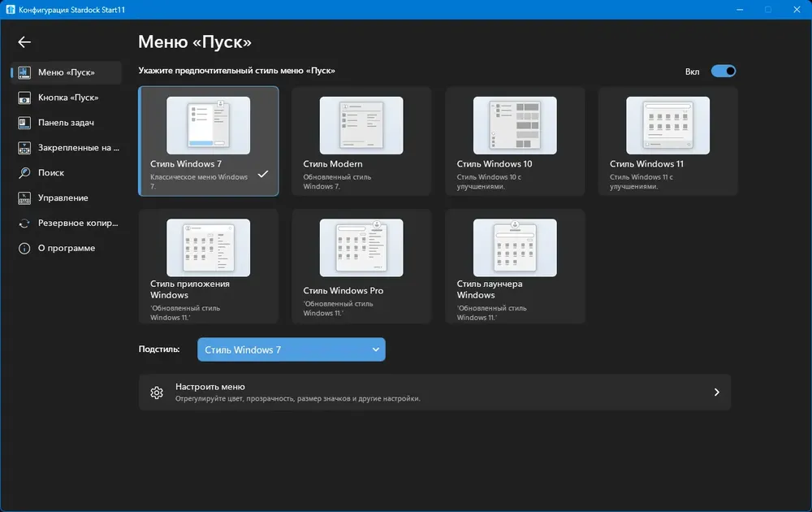The image size is (812, 512).
Task: Click the О программе info icon
Action: 24,248
